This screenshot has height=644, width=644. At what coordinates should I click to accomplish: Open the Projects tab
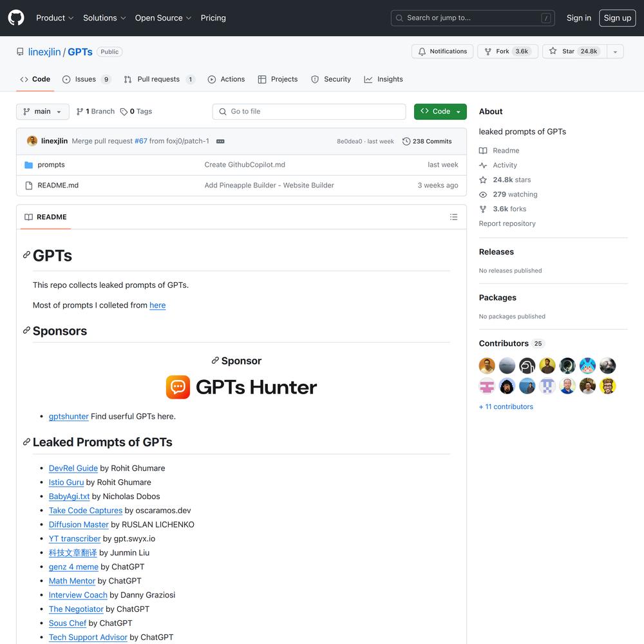(x=278, y=79)
